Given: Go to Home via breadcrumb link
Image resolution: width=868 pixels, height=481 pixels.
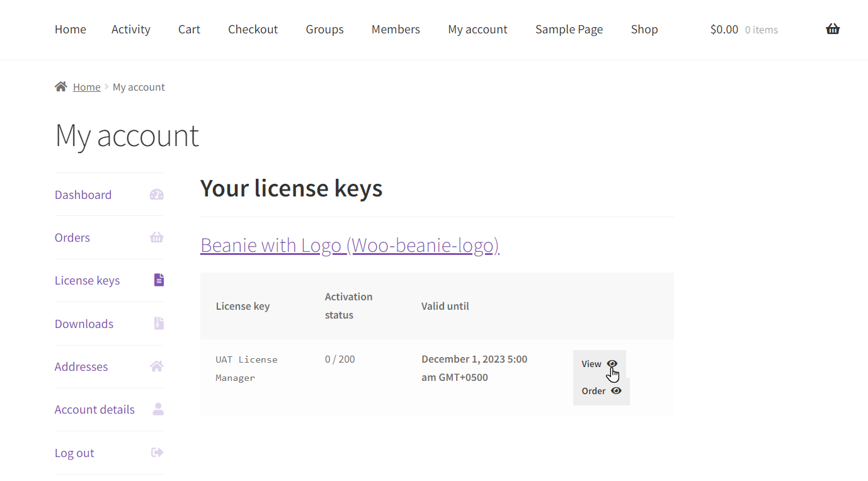Looking at the screenshot, I should [86, 87].
